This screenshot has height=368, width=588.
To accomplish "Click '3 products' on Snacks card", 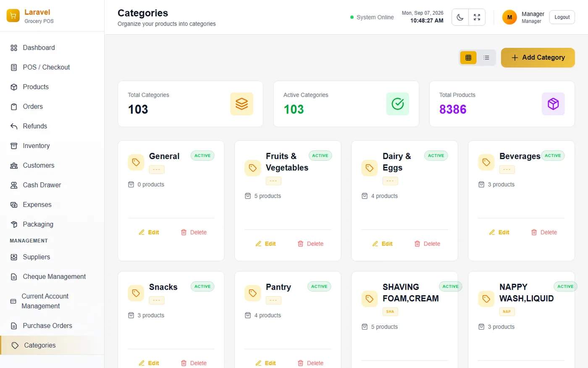I will pos(151,315).
